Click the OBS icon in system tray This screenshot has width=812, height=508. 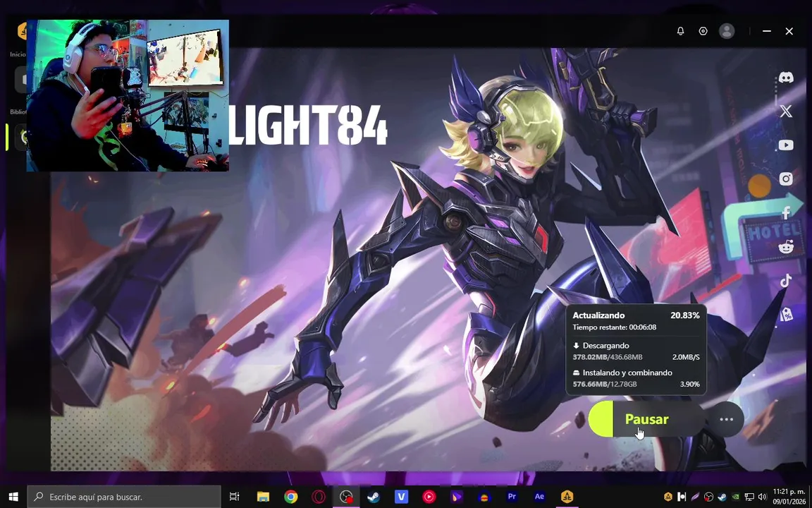pos(708,497)
